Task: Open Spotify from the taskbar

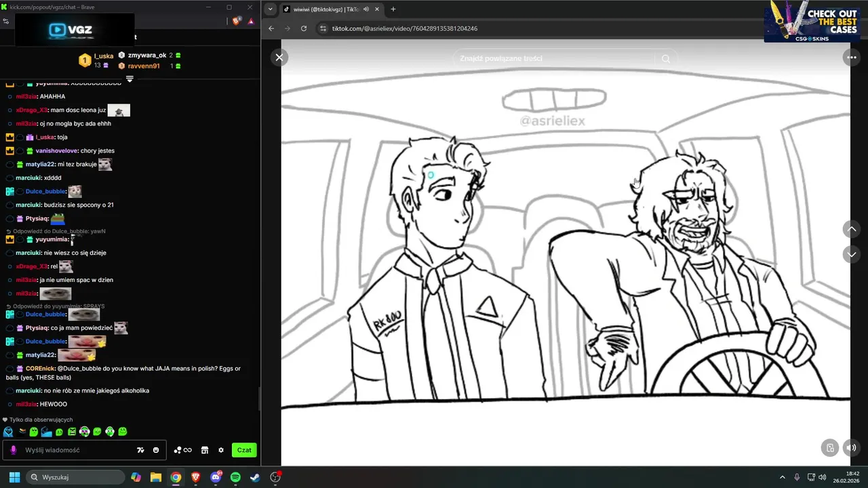Action: pyautogui.click(x=235, y=477)
